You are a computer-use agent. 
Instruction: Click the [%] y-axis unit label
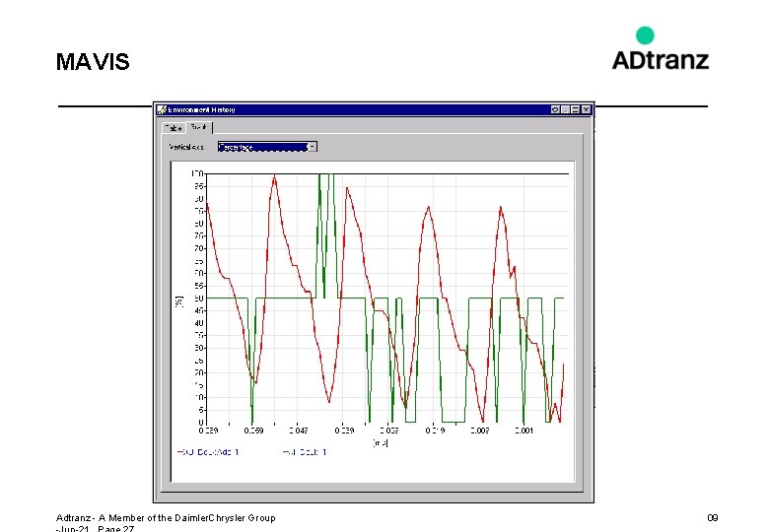tap(179, 301)
